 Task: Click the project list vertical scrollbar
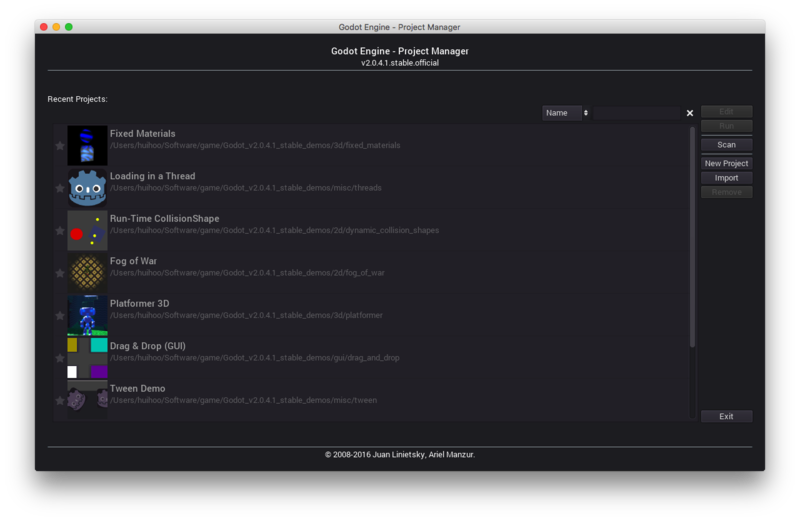(692, 237)
